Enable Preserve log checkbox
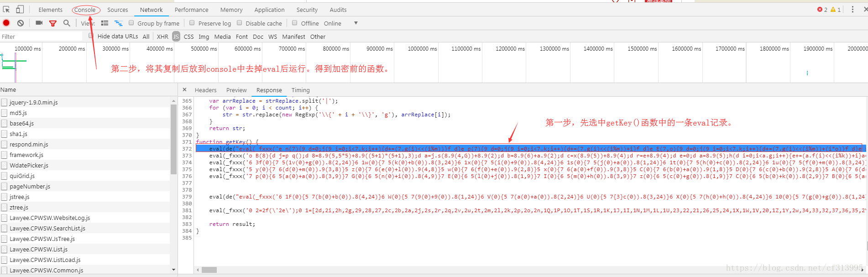868x277 pixels. click(192, 23)
